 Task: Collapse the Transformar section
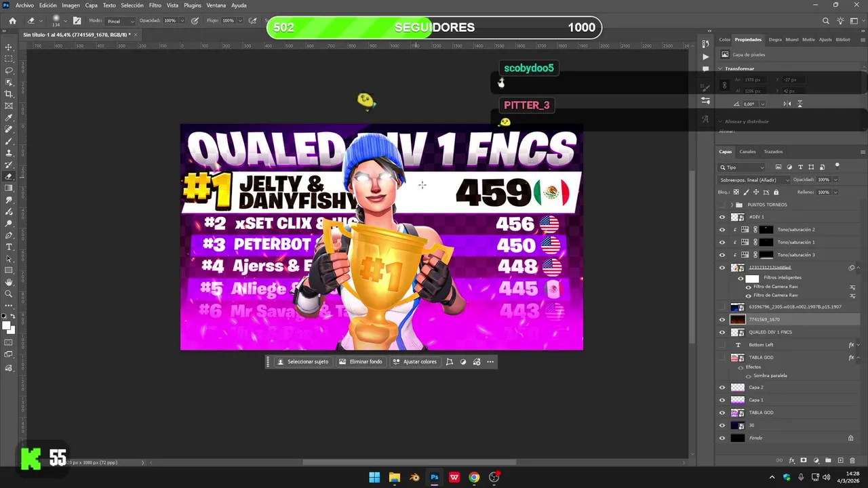point(720,68)
